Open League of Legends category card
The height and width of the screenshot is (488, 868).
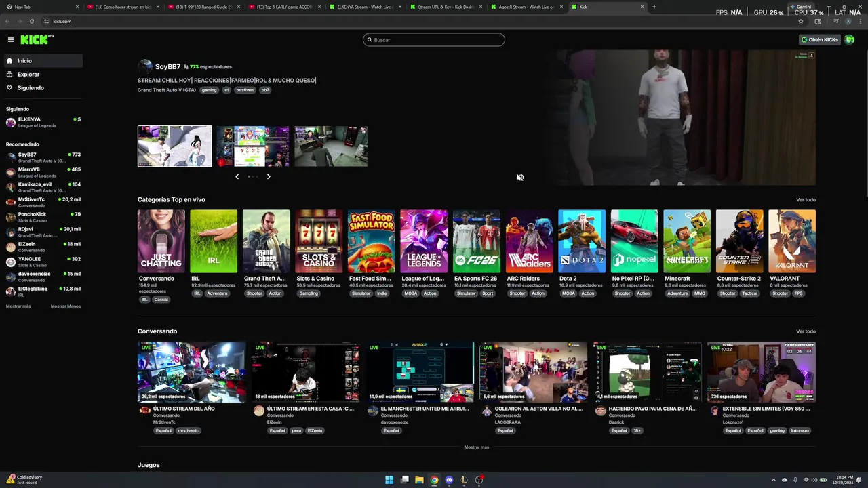pos(424,241)
